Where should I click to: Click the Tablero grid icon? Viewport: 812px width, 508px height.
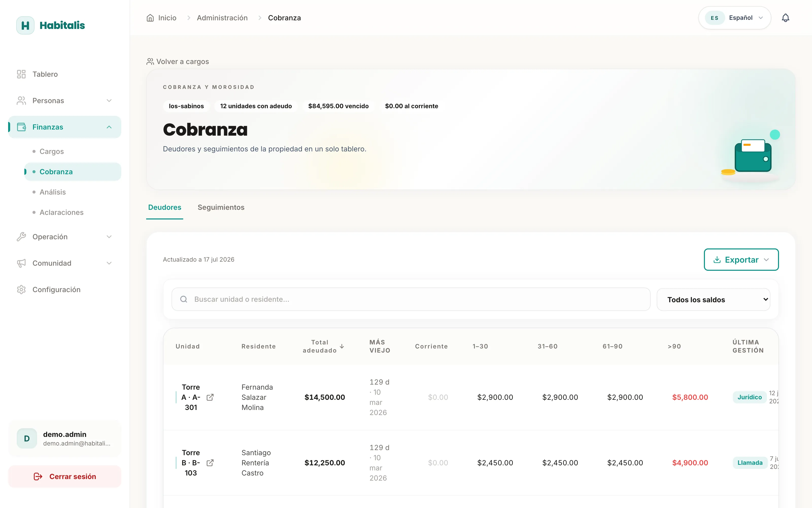(x=21, y=74)
